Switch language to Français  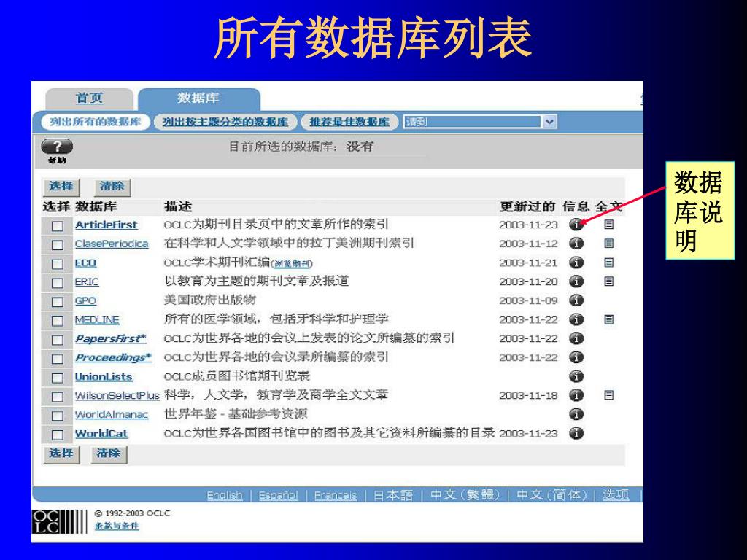336,496
